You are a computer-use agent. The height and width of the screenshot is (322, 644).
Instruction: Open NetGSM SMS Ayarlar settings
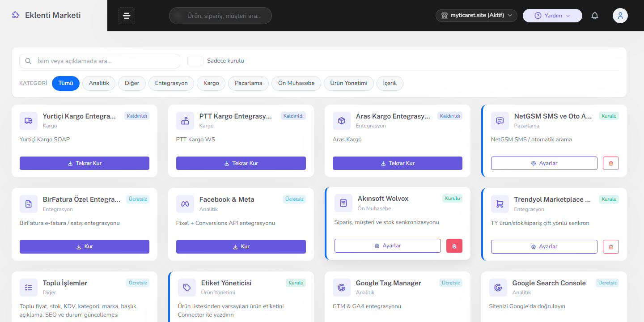(x=544, y=163)
